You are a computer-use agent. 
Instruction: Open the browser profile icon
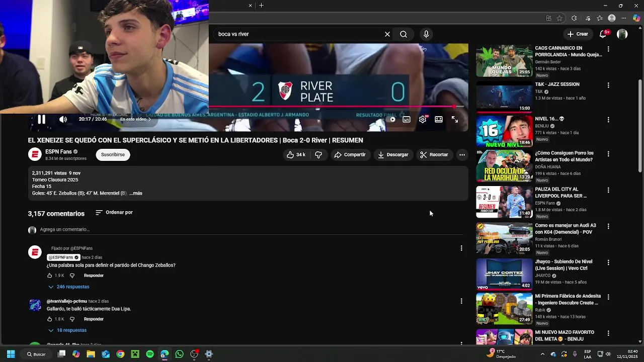point(612,18)
